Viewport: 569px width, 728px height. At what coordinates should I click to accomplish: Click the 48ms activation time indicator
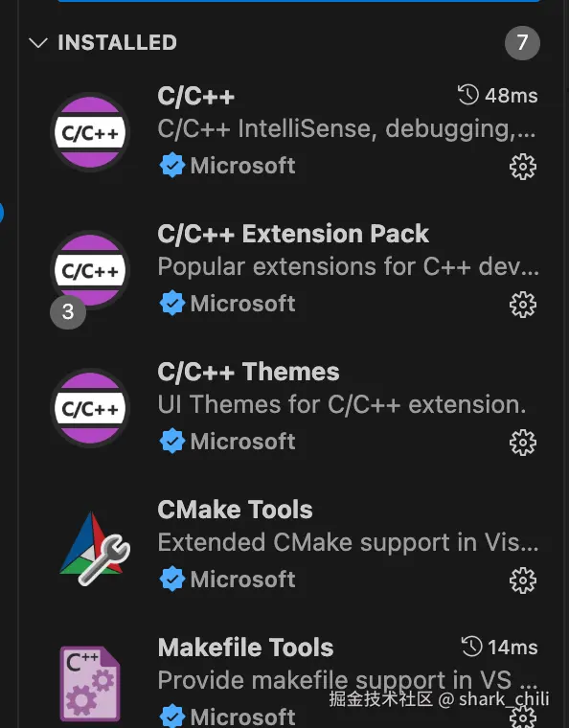click(x=497, y=95)
